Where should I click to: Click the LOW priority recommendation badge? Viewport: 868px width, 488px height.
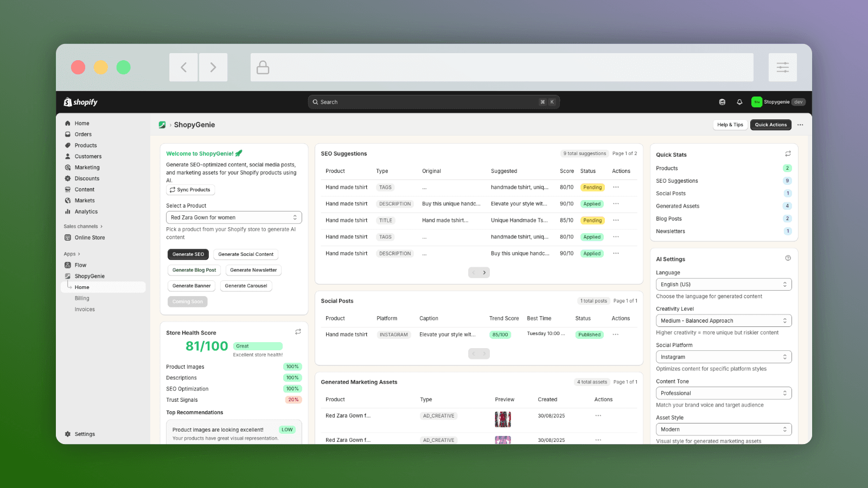point(287,429)
